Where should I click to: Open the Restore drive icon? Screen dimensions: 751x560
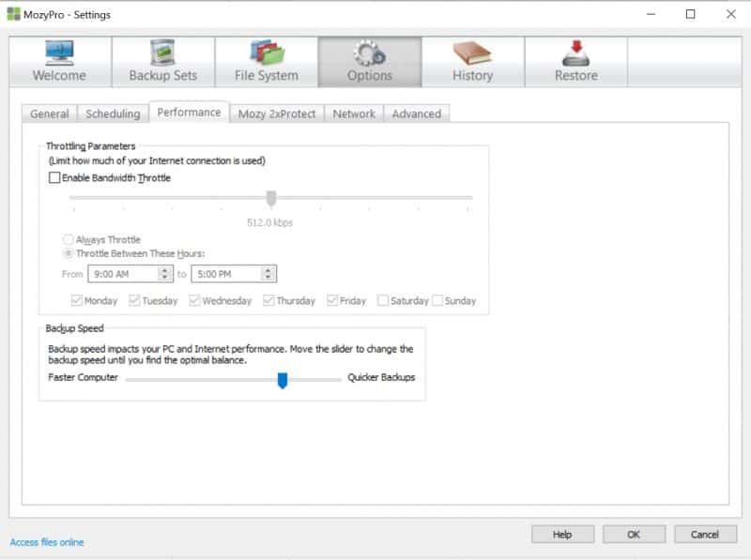coord(576,53)
